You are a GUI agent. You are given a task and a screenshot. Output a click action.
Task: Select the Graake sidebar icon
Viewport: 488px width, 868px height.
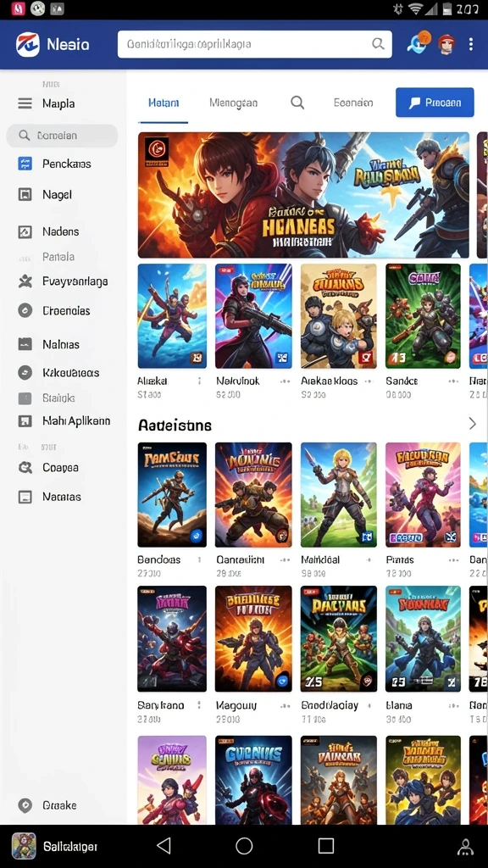coord(25,805)
